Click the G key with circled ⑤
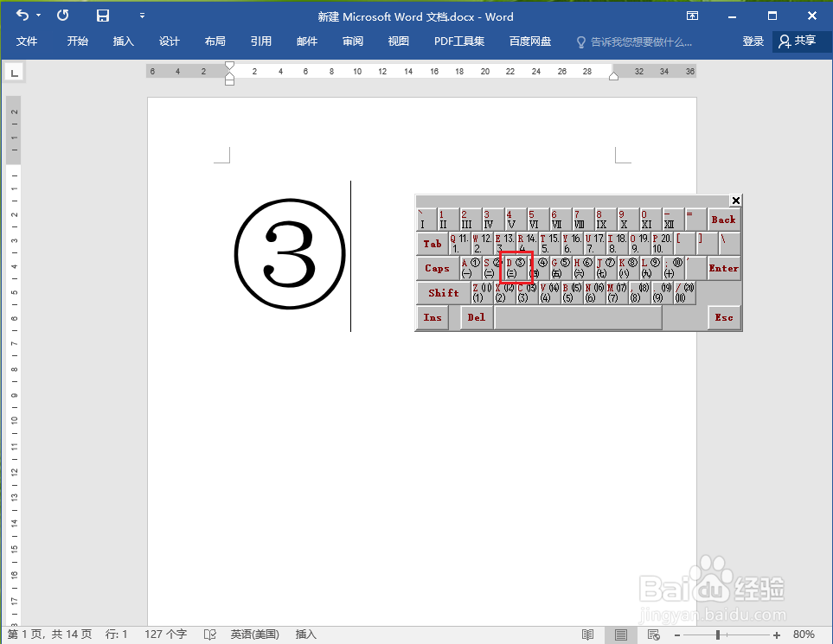The image size is (833, 644). click(x=561, y=268)
